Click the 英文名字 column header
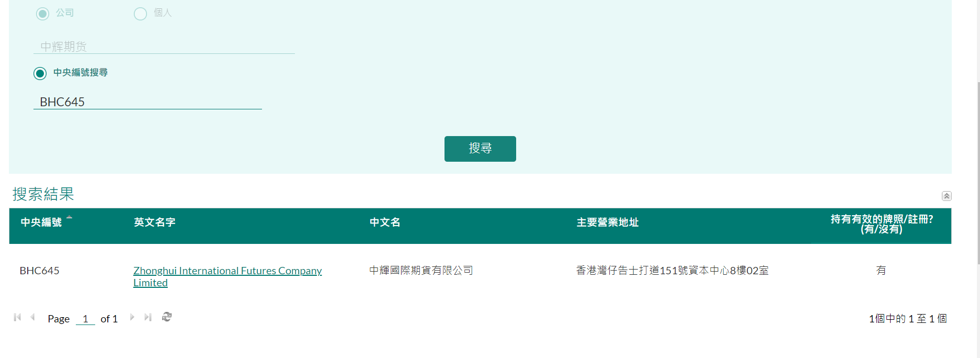Viewport: 980px width, 358px height. (154, 222)
